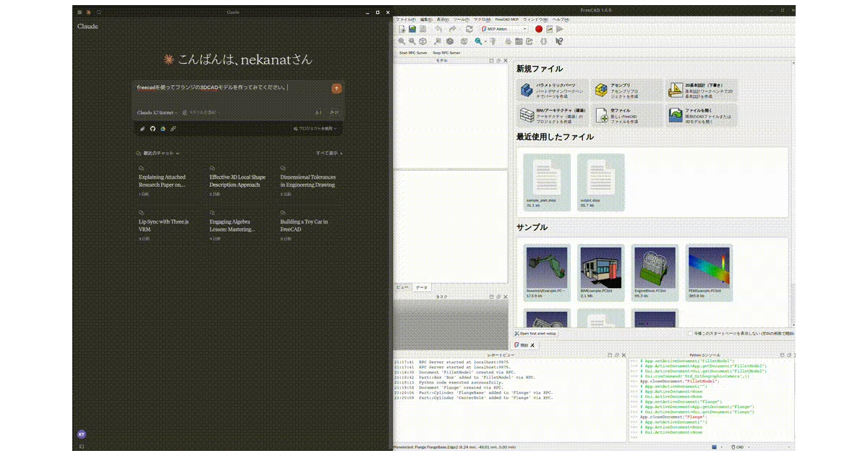Click the redo arrow in FreeCAD toolbar
The height and width of the screenshot is (456, 868).
453,29
